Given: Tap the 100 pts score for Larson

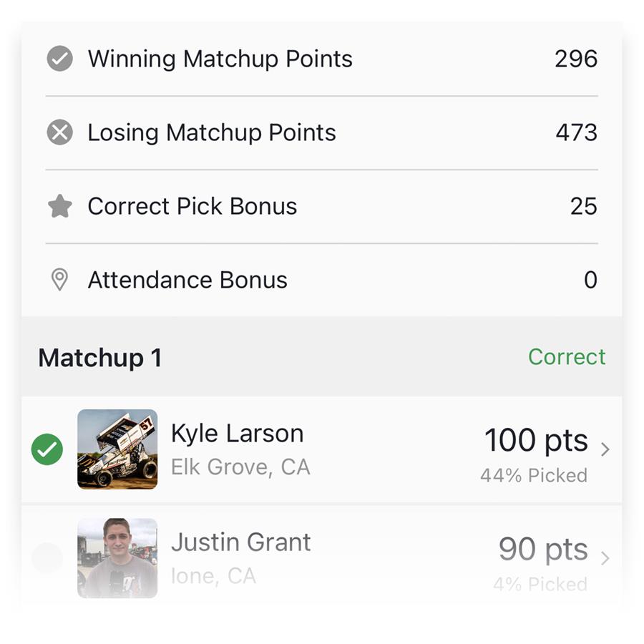Looking at the screenshot, I should pyautogui.click(x=536, y=440).
